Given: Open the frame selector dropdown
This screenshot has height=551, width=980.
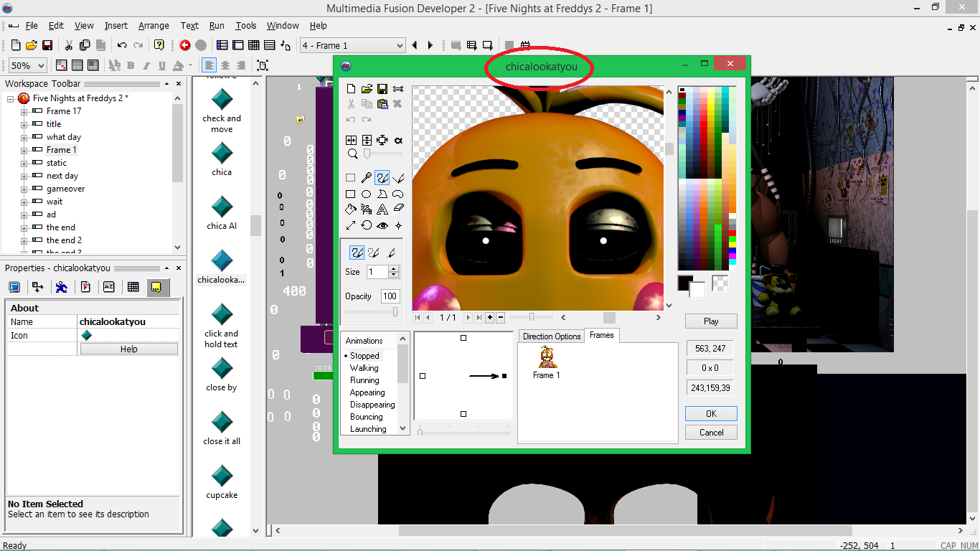Looking at the screenshot, I should click(x=400, y=45).
